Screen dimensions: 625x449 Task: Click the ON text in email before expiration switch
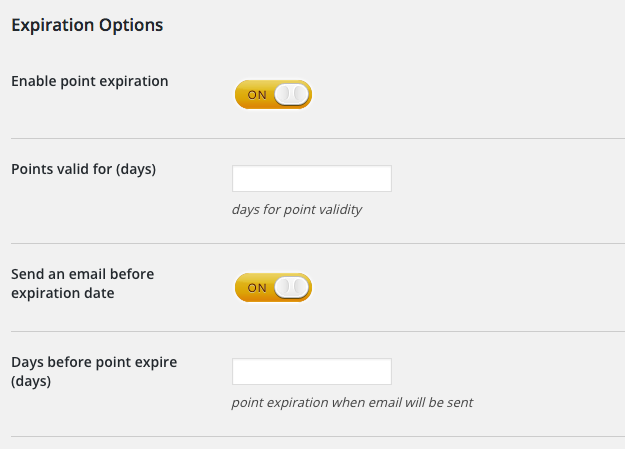(x=257, y=288)
